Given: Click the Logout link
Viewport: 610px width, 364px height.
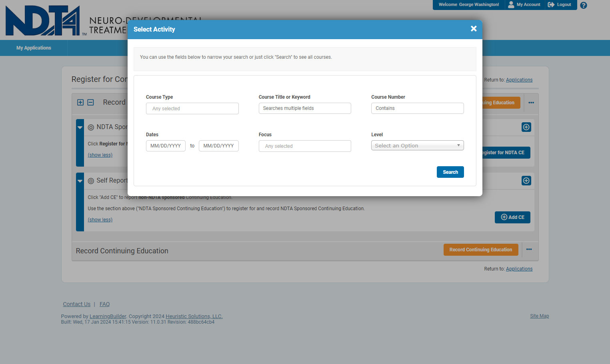Looking at the screenshot, I should pyautogui.click(x=564, y=5).
